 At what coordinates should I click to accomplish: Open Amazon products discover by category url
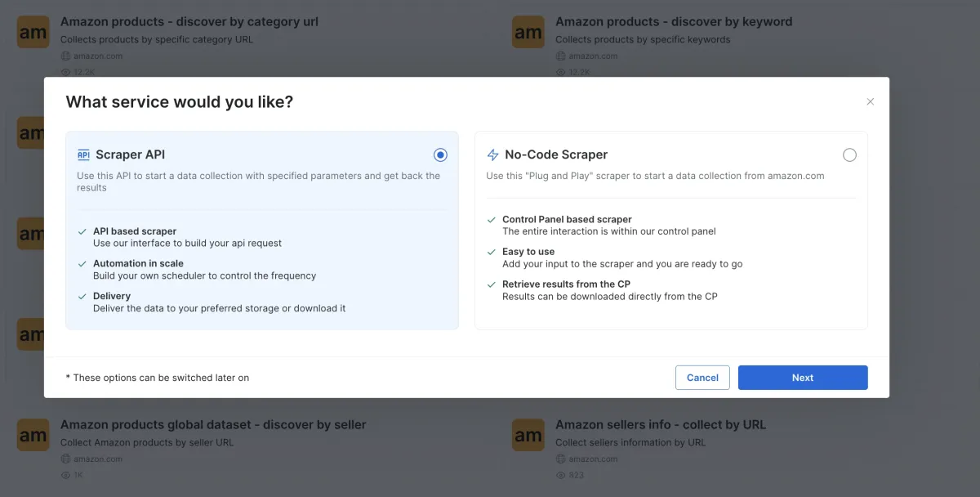coord(189,22)
